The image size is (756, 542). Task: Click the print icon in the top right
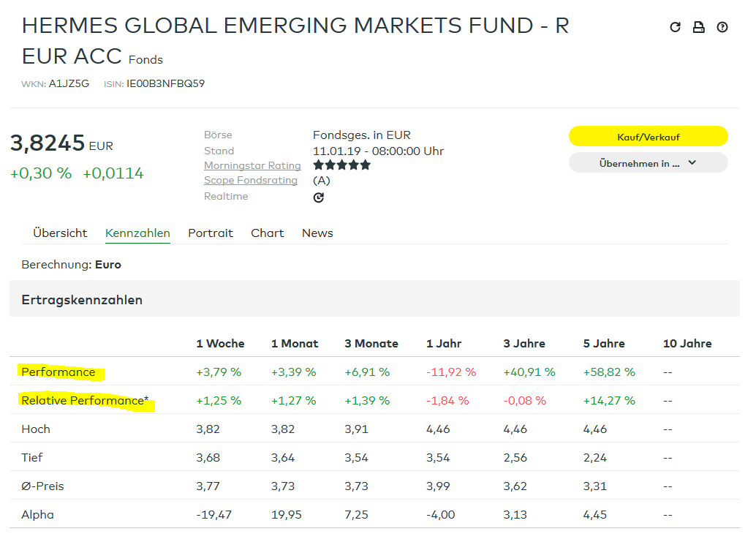click(x=698, y=28)
